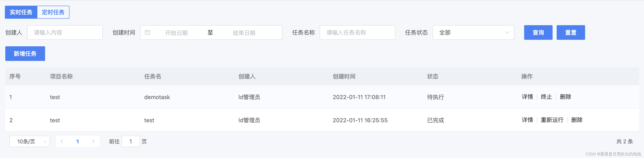The image size is (644, 158).
Task: Click the 前往 page number input box
Action: click(131, 142)
